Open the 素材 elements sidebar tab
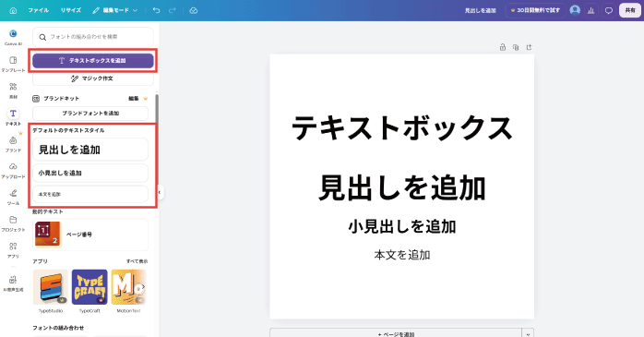This screenshot has width=644, height=337. tap(13, 90)
